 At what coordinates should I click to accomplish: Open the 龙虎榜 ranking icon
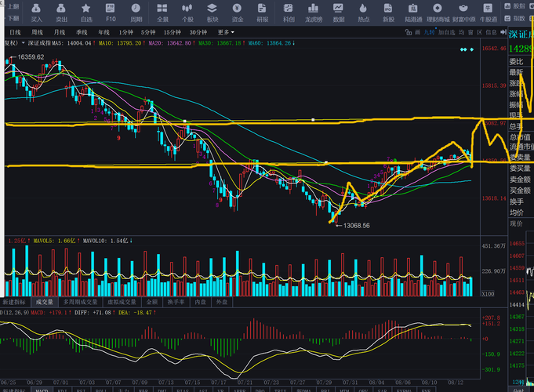click(314, 13)
